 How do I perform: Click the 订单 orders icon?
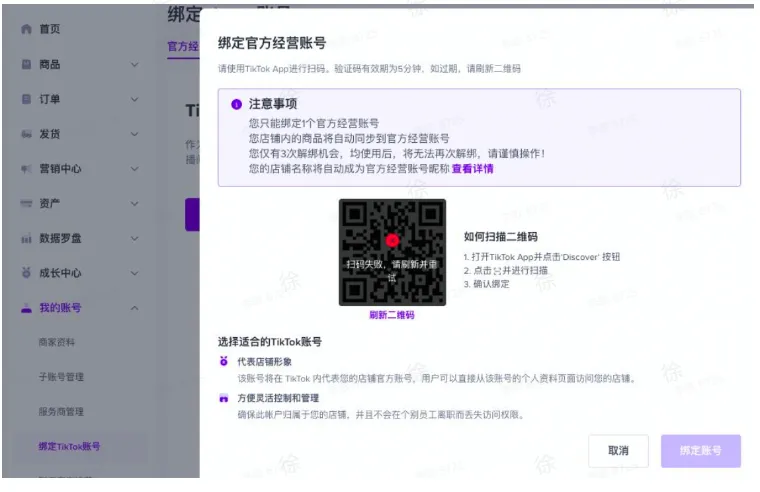coord(27,99)
